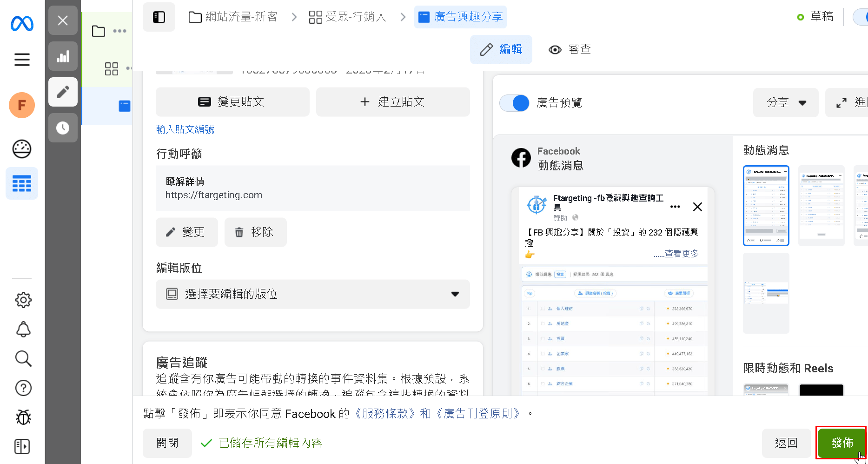Click the report a problem bug icon
Image resolution: width=868 pixels, height=464 pixels.
coord(23,417)
